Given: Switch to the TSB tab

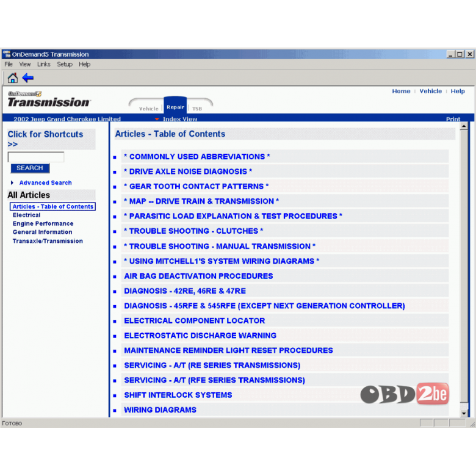Looking at the screenshot, I should pyautogui.click(x=197, y=109).
